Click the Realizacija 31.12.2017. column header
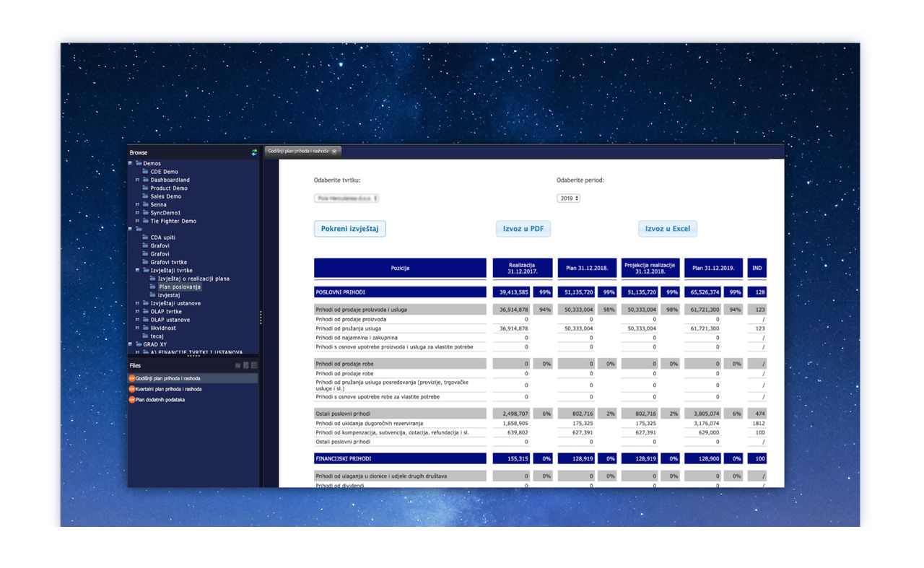Viewport: 924px width, 568px height. 523,268
